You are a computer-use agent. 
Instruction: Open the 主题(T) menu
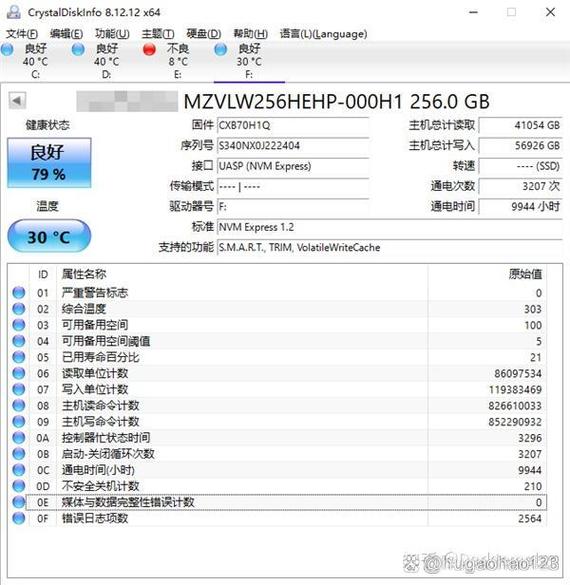coord(158,34)
